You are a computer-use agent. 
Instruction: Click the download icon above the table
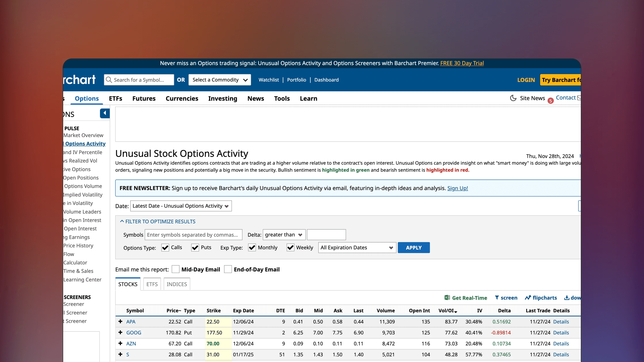pos(567,297)
